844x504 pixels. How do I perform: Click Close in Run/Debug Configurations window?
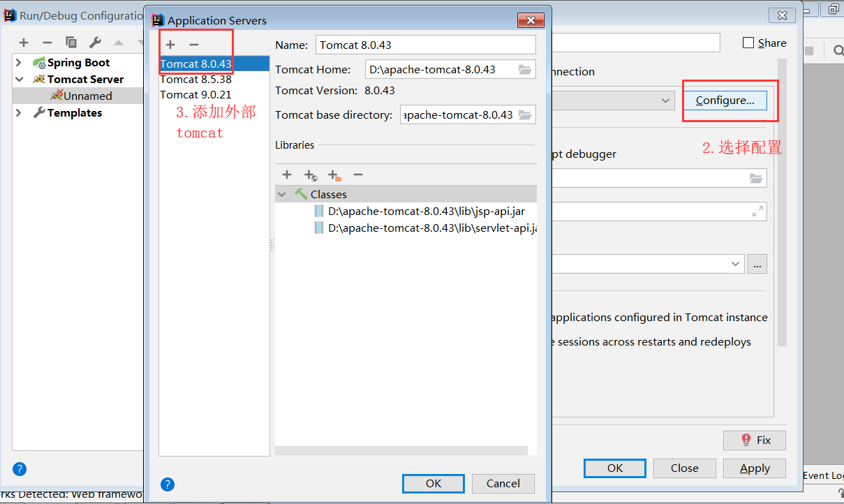pyautogui.click(x=685, y=468)
